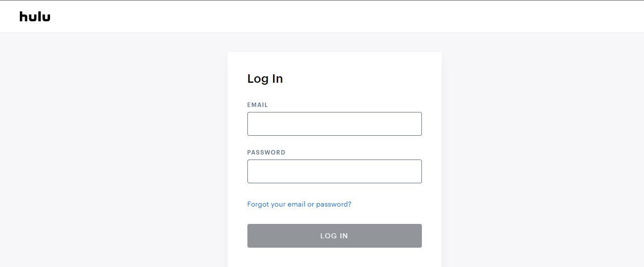Viewport: 644px width, 267px height.
Task: Click the word "email" in the Forgot link
Action: coord(296,204)
